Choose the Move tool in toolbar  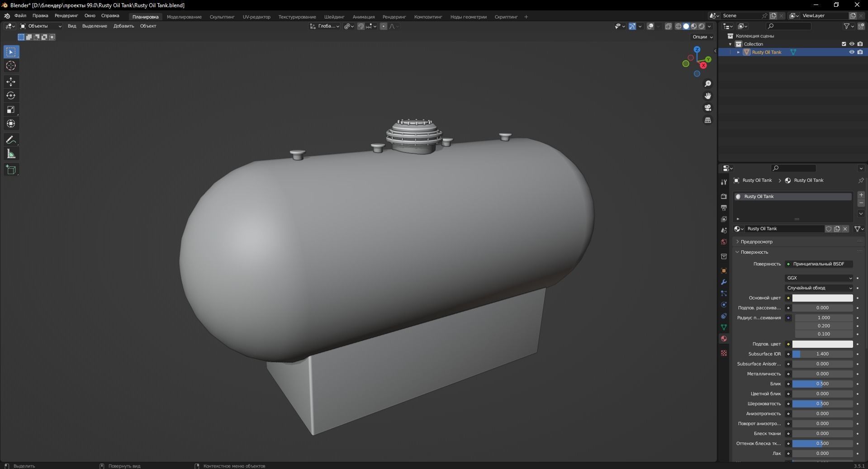pos(11,82)
